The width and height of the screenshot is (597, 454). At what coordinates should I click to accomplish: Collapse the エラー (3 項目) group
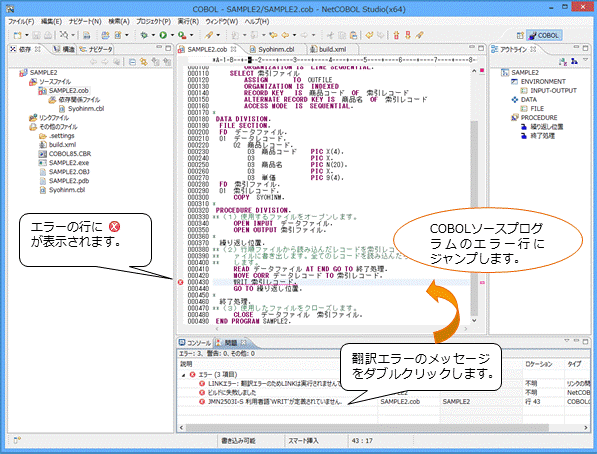(184, 375)
